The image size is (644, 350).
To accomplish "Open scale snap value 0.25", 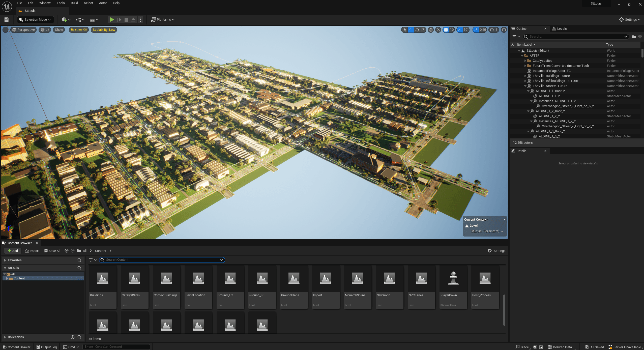I will tap(483, 30).
